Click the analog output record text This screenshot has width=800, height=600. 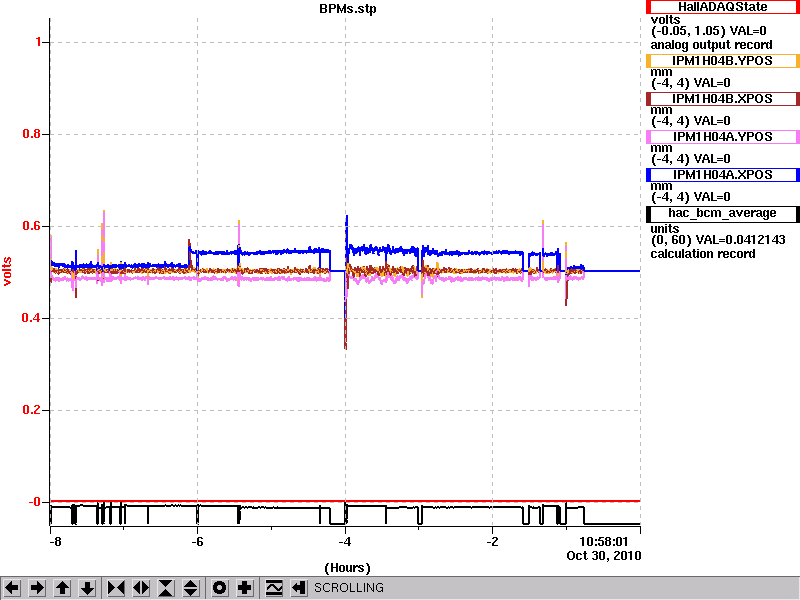click(711, 45)
